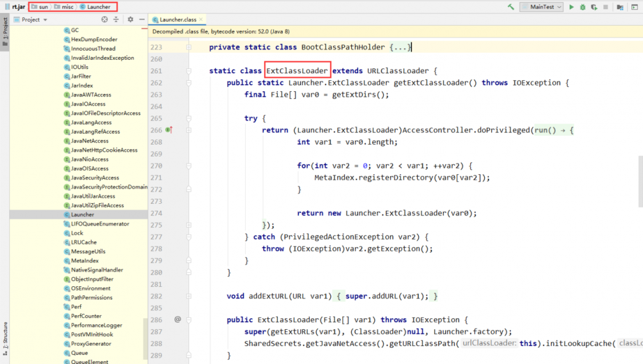Viewport: 643px width, 364px height.
Task: Open InvalidJarIndexException tree item
Action: (x=99, y=58)
